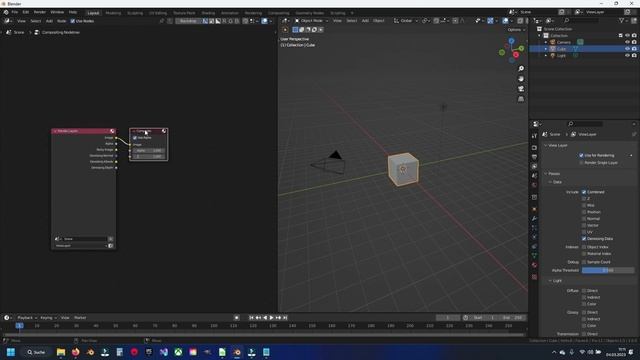The width and height of the screenshot is (640, 360).
Task: Open the Render menu
Action: pyautogui.click(x=40, y=12)
